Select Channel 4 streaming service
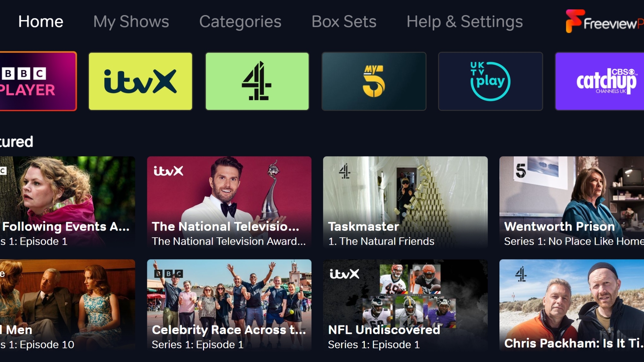The image size is (644, 362). coord(257,81)
